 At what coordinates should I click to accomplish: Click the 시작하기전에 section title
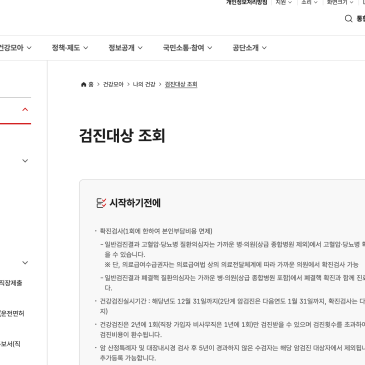pyautogui.click(x=135, y=203)
